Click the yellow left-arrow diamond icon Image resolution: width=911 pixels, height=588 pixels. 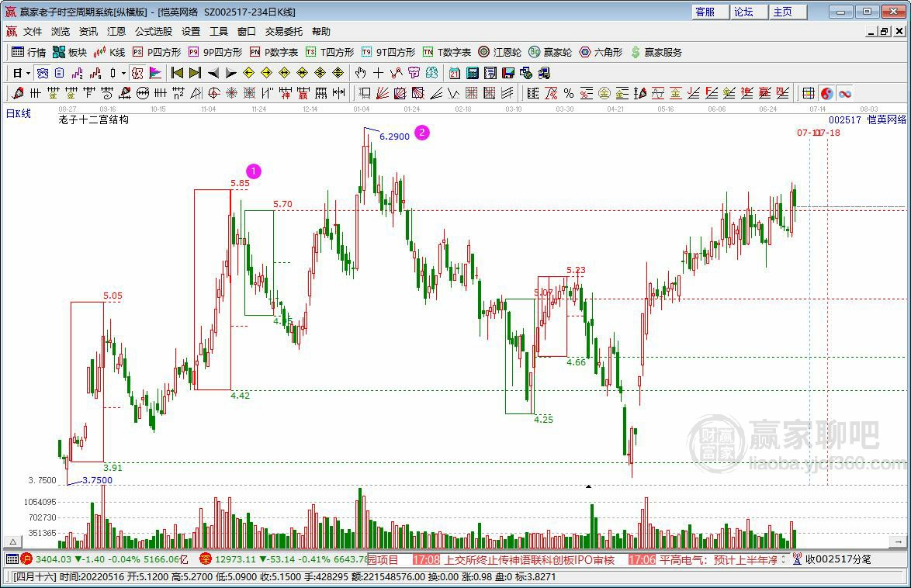point(248,73)
